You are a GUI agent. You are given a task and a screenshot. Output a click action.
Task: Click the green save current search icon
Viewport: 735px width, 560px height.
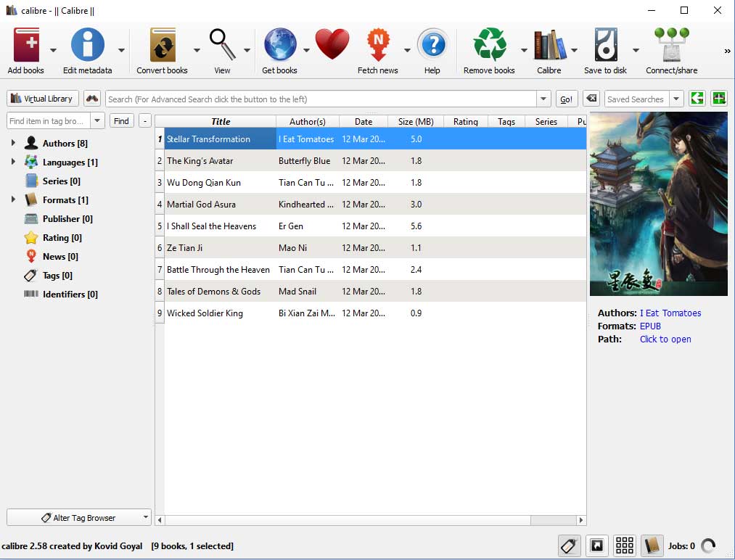coord(718,99)
